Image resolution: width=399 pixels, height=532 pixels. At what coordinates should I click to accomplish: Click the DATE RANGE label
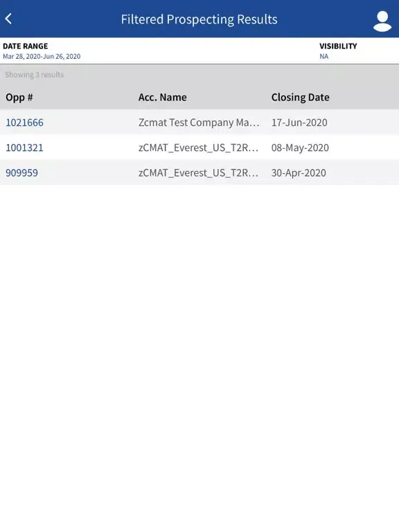(26, 46)
